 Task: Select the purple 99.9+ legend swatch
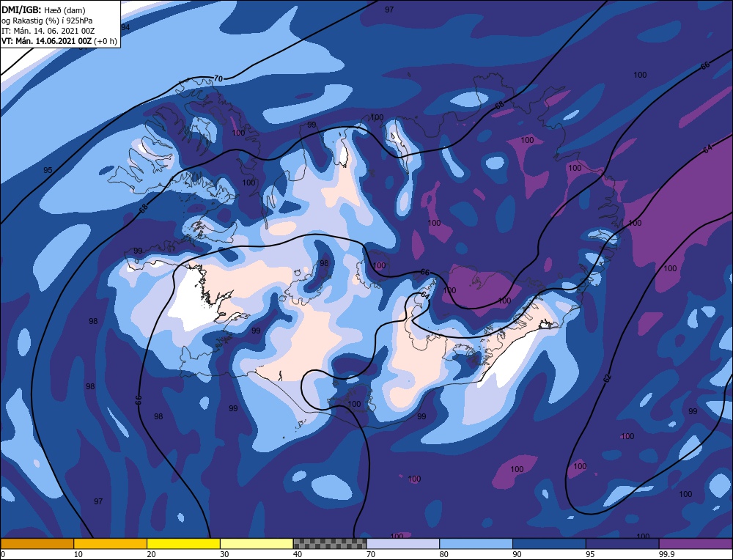[696, 543]
